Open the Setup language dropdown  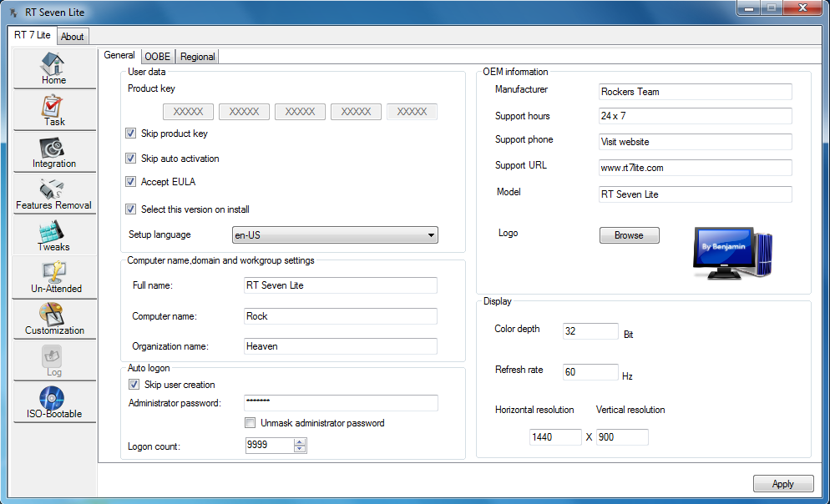click(x=335, y=234)
